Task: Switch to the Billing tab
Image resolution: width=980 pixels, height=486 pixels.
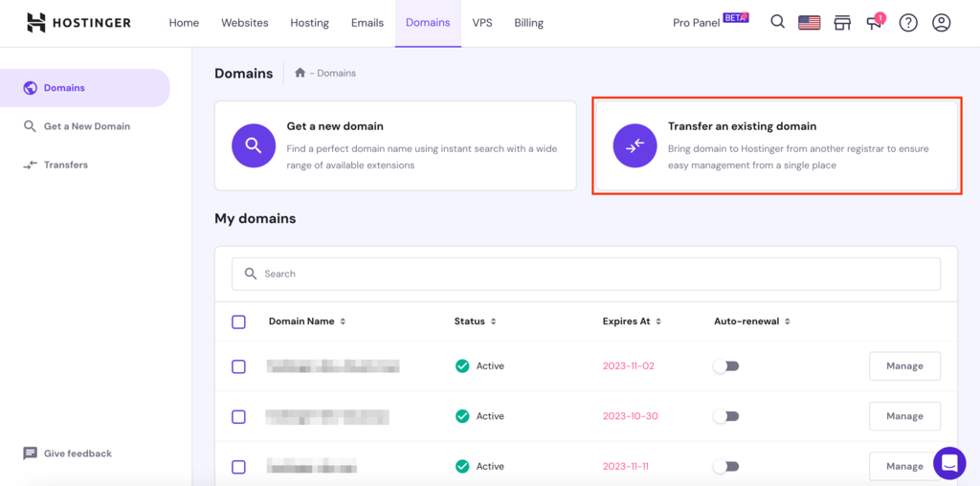Action: click(528, 23)
